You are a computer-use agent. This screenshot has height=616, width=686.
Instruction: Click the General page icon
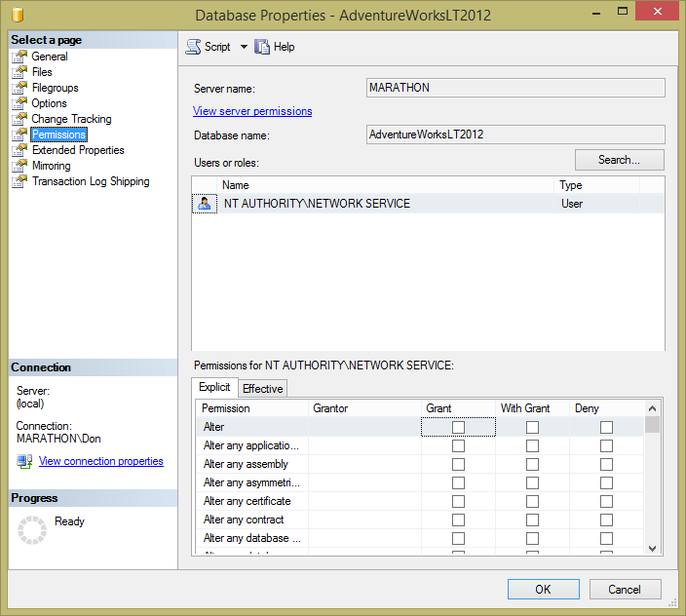(19, 57)
